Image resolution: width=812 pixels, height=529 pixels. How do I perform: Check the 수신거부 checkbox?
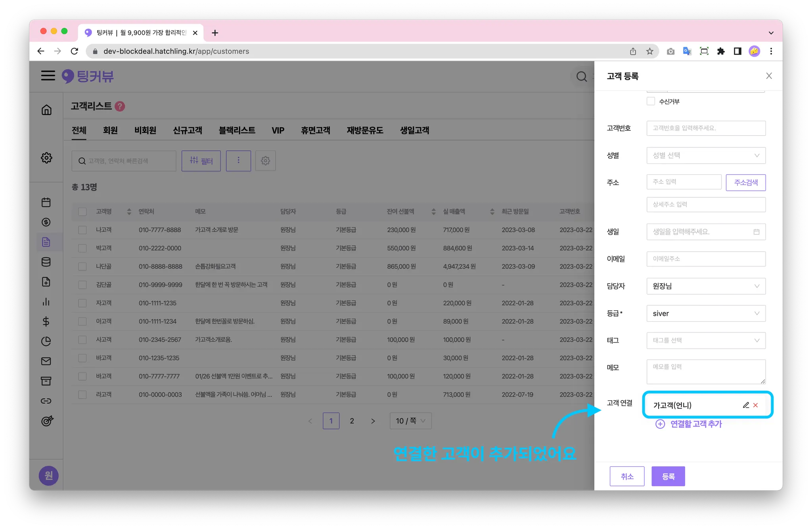point(651,101)
